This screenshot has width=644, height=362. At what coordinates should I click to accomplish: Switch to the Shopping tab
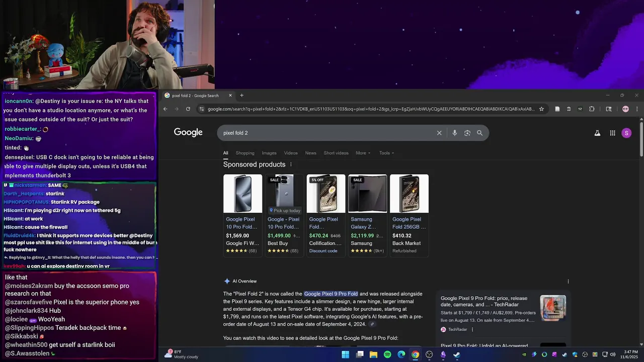point(245,153)
